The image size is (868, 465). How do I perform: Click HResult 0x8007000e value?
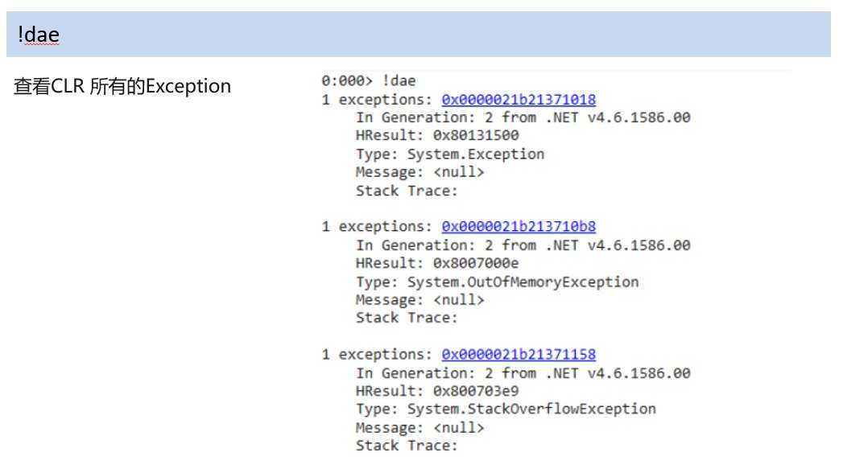pos(476,263)
